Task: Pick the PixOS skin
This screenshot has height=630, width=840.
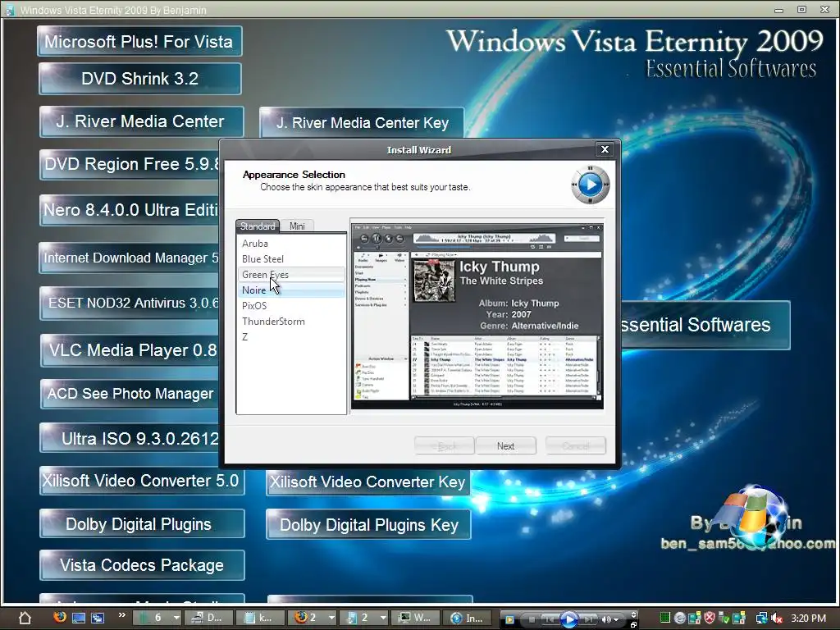Action: pyautogui.click(x=291, y=305)
